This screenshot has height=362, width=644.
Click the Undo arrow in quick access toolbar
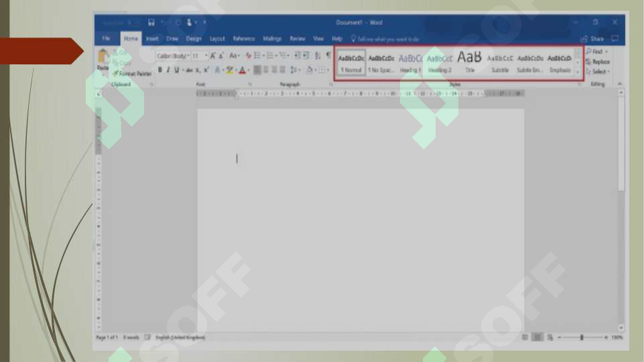tap(164, 23)
